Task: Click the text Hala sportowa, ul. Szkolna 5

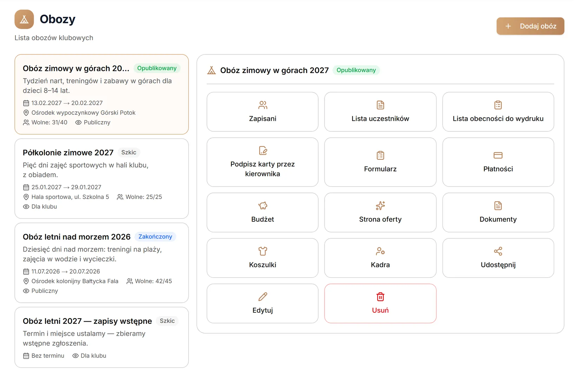Action: [x=70, y=197]
